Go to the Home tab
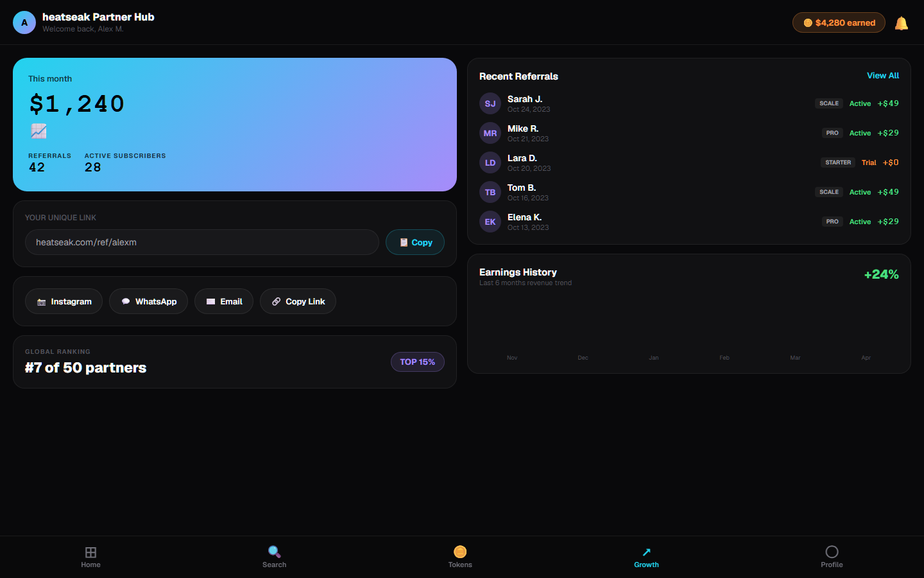 [x=91, y=557]
